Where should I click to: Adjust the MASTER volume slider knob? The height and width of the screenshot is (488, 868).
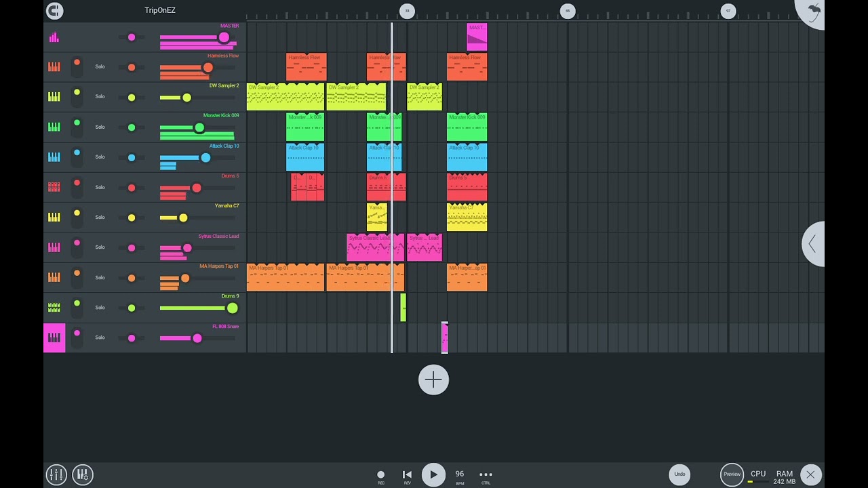coord(224,37)
